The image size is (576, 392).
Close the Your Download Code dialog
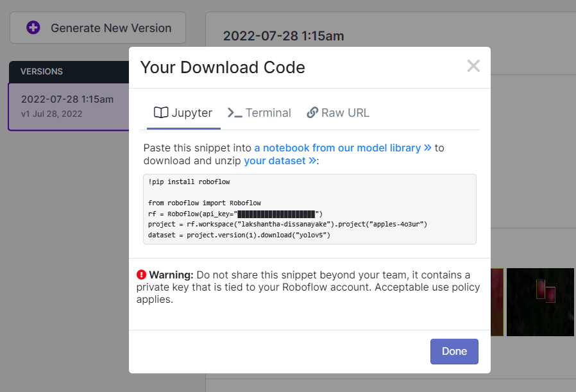[473, 66]
